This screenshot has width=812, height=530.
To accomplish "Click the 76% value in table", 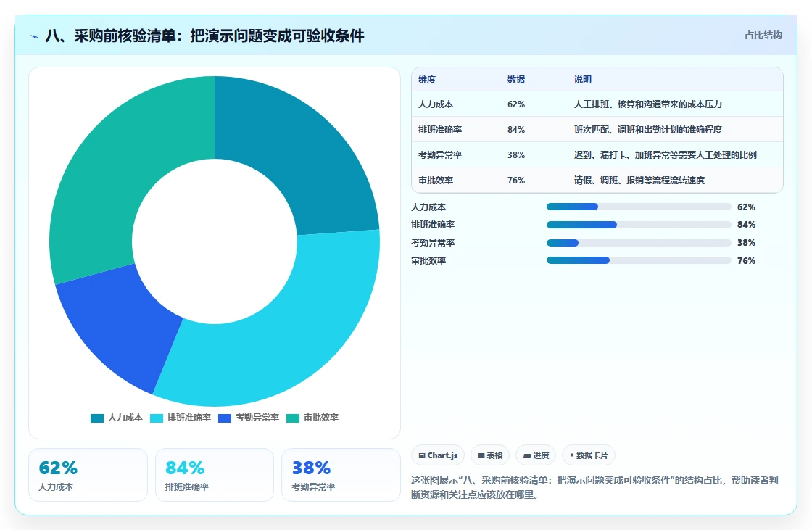I will [x=515, y=181].
